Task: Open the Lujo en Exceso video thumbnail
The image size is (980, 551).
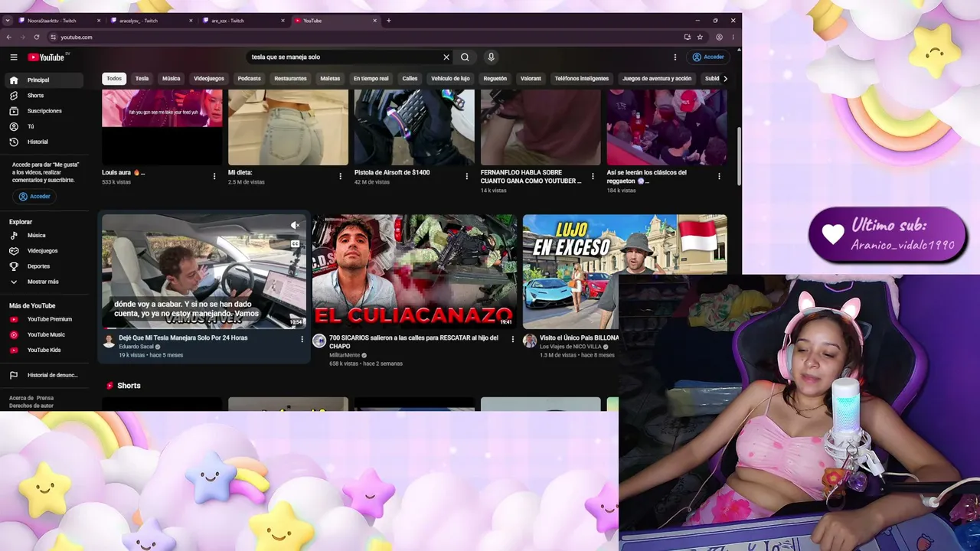Action: click(625, 271)
